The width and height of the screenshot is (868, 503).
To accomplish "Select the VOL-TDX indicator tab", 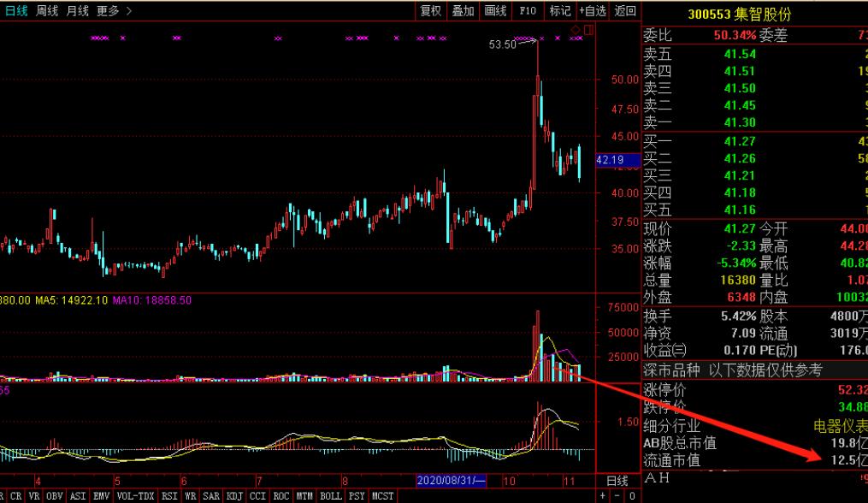I will [x=136, y=496].
